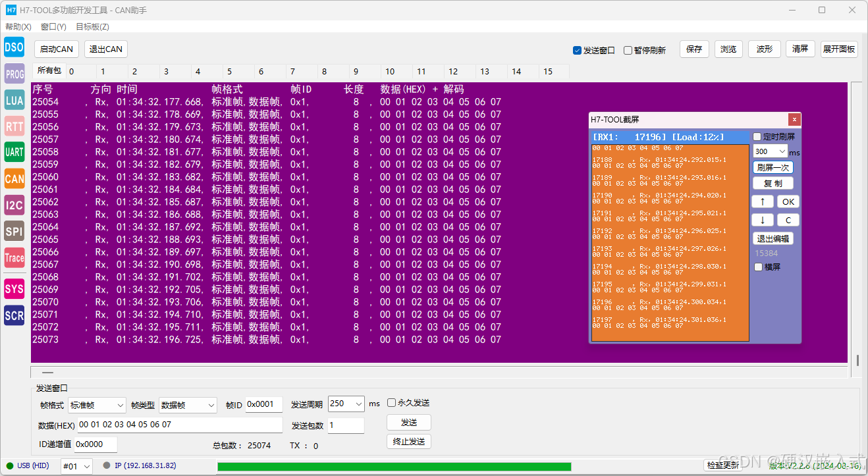
Task: Select log row 25060
Action: pos(267,177)
